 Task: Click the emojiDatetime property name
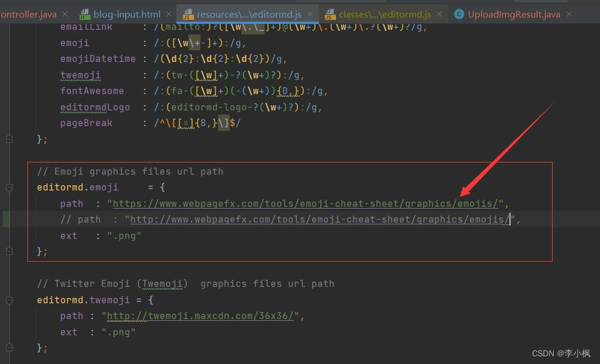point(98,59)
